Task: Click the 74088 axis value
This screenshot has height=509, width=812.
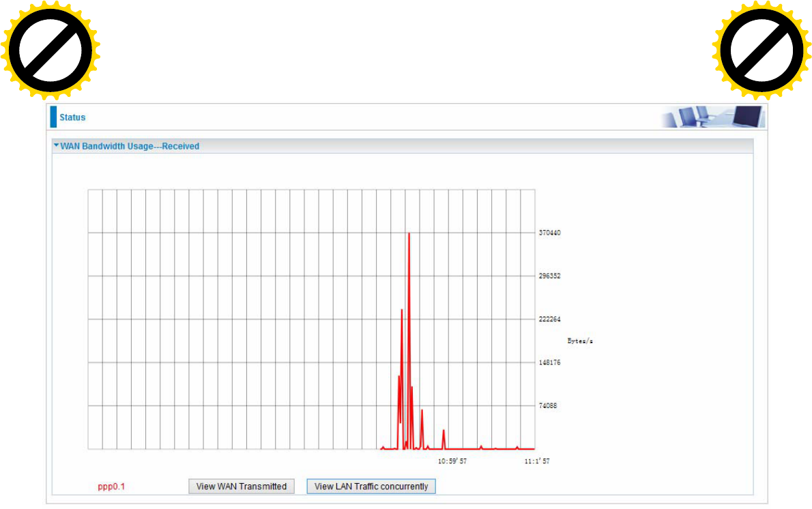Action: (548, 405)
